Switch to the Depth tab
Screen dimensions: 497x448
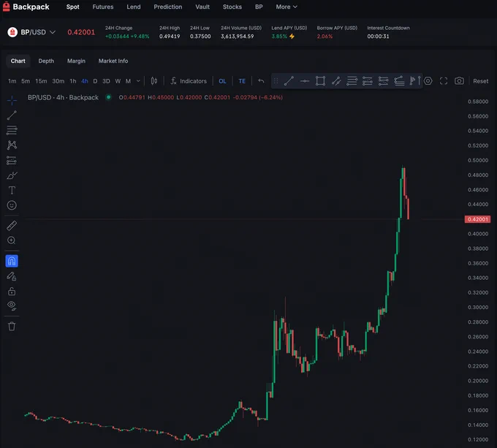click(46, 61)
